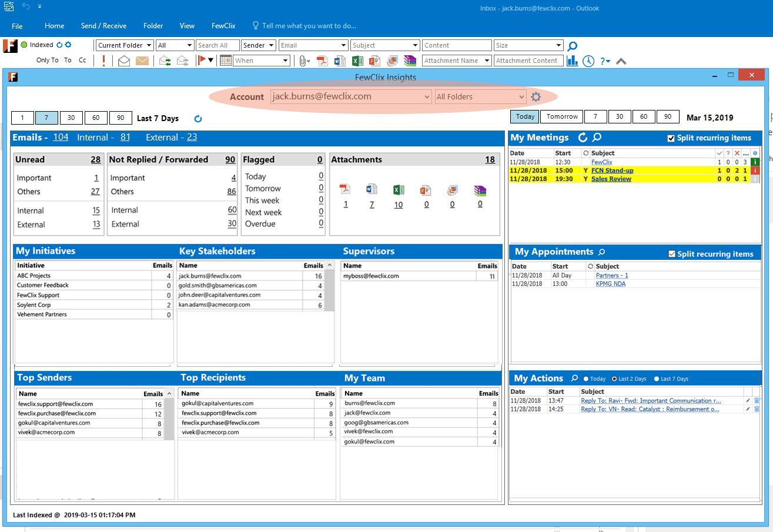Toggle the Only To recipient filter
The width and height of the screenshot is (773, 532).
[x=47, y=60]
